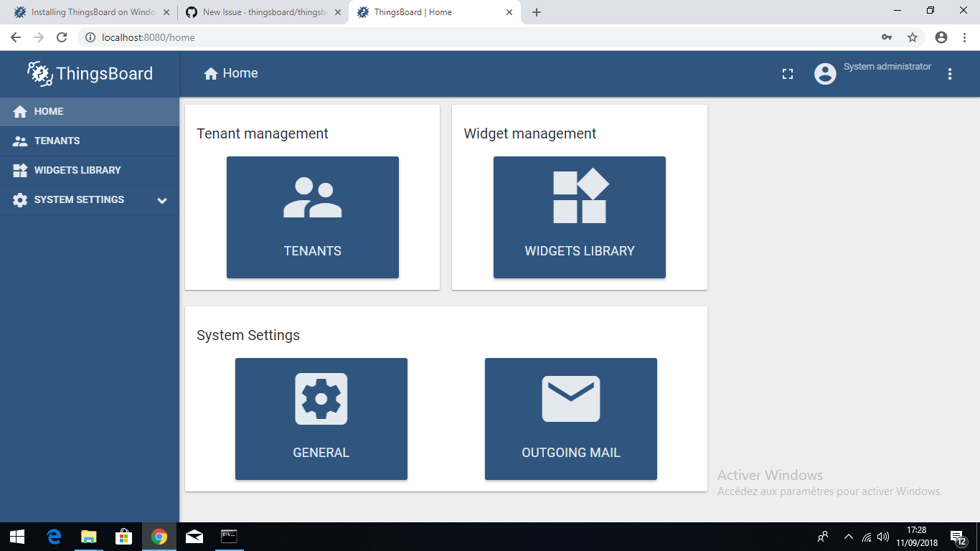Open the Tenants card button

point(313,217)
